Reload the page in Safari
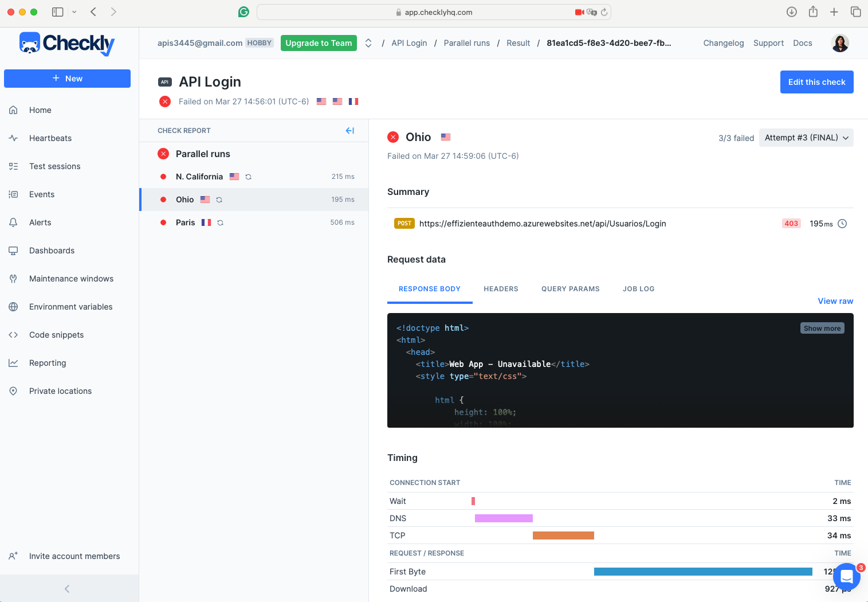Viewport: 868px width, 602px height. pyautogui.click(x=604, y=12)
